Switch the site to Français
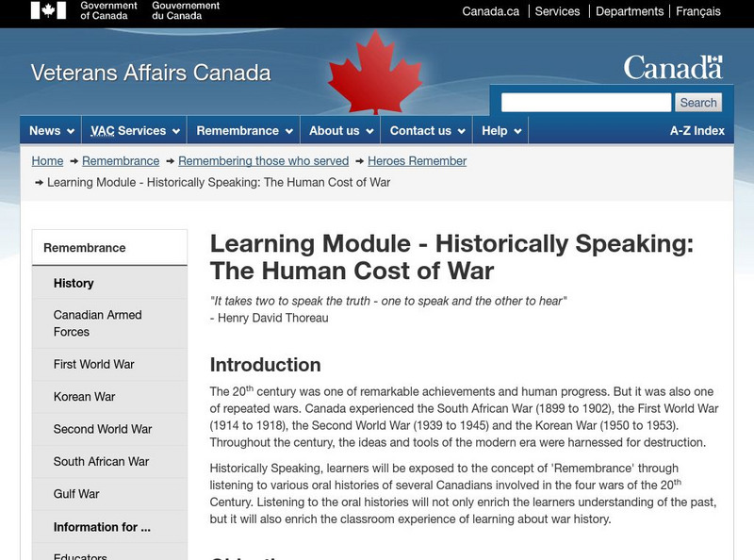 697,11
